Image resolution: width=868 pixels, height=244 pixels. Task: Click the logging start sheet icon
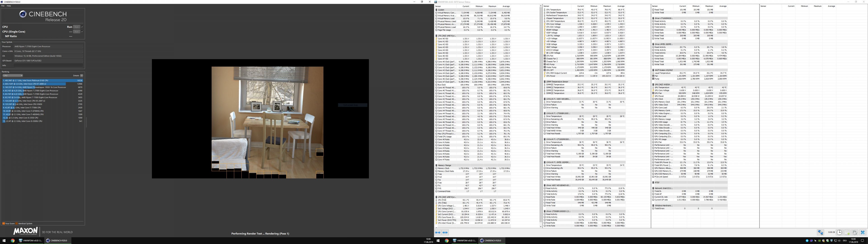coord(847,232)
